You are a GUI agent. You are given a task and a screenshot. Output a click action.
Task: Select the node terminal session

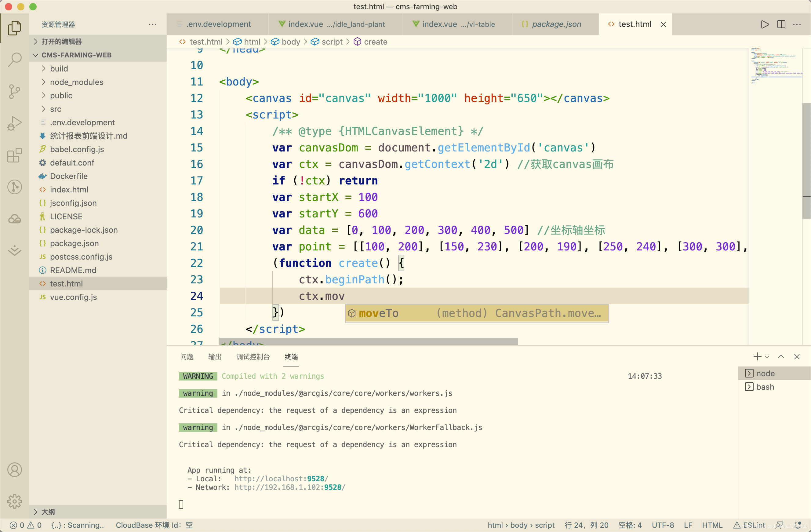tap(774, 373)
